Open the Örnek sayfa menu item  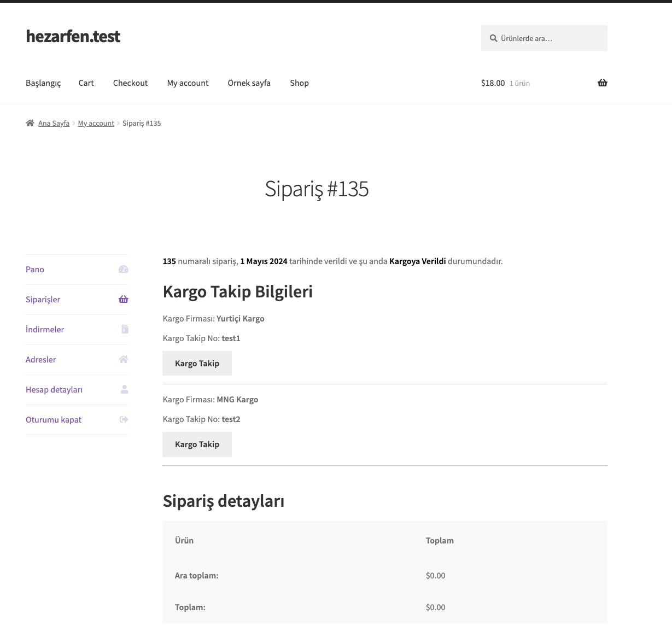[249, 83]
